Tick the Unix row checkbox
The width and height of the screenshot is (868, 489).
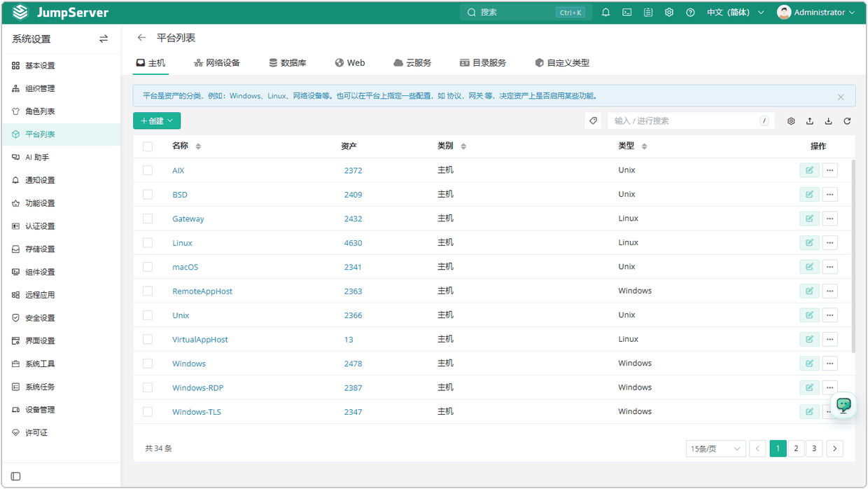(148, 315)
